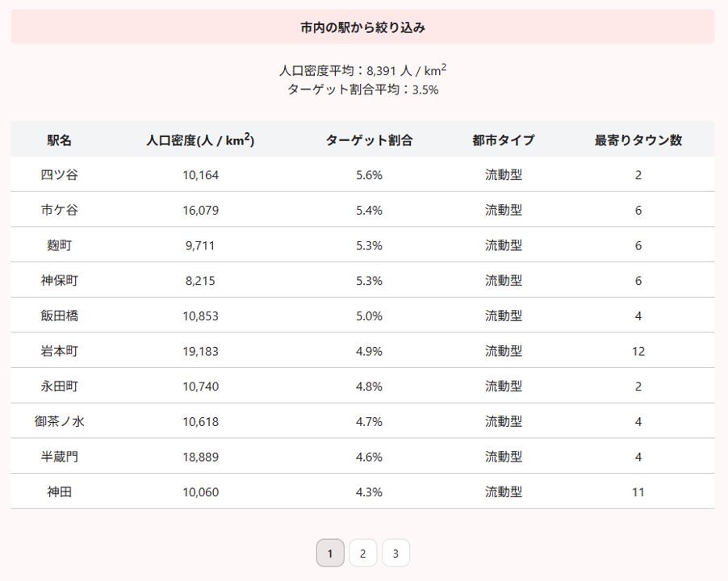Click the 最寄りタウン数 column header
The height and width of the screenshot is (581, 728).
(638, 140)
